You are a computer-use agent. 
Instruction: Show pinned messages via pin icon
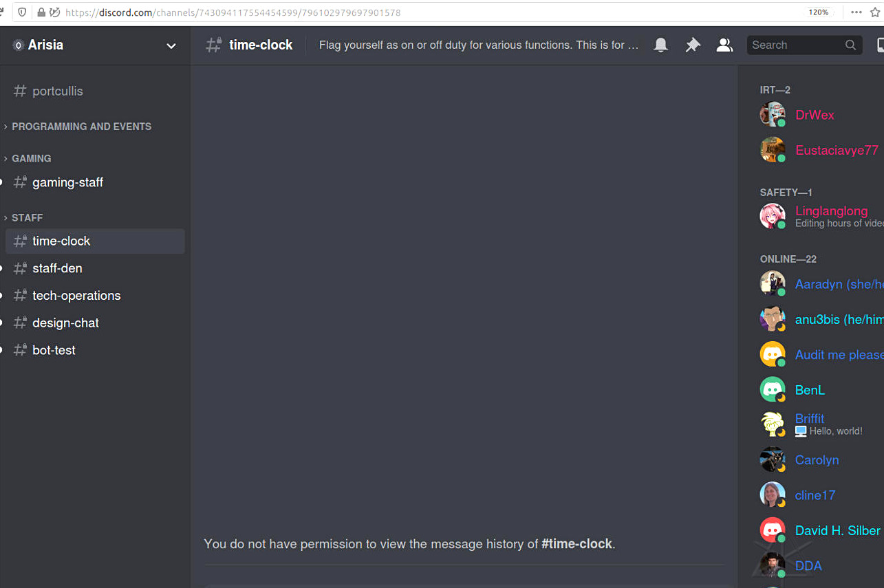(x=693, y=45)
